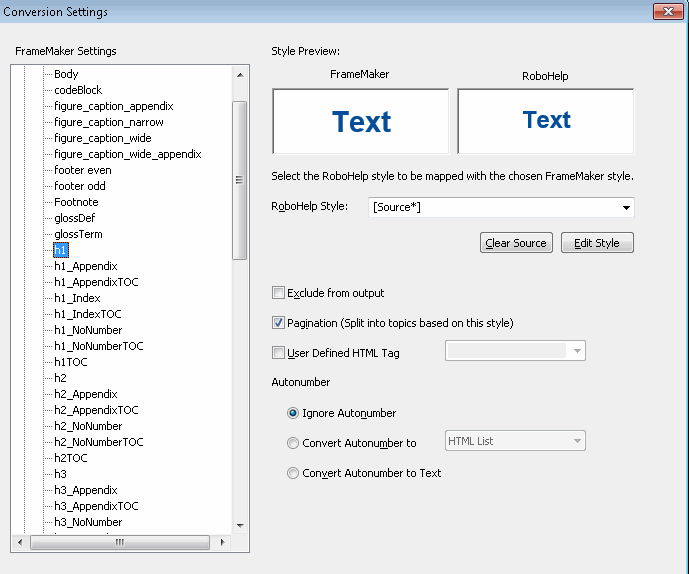Select the h1_NoNumberTOC style

coord(99,346)
